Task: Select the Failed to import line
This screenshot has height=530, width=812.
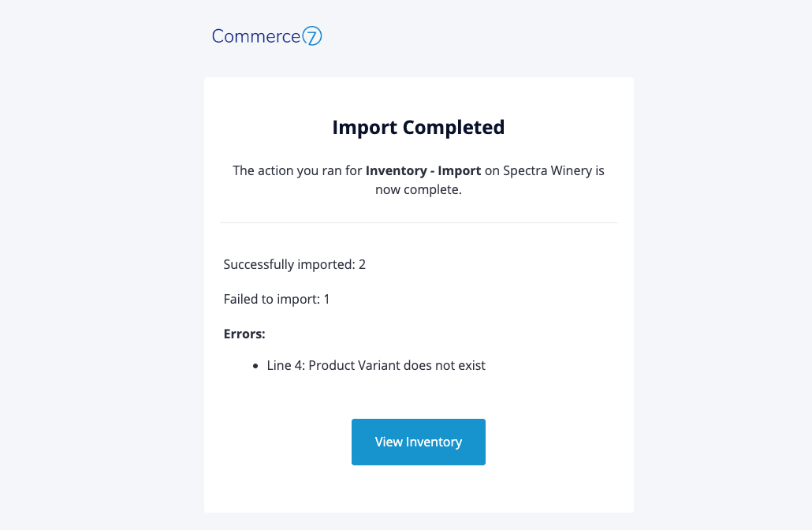Action: click(x=276, y=299)
